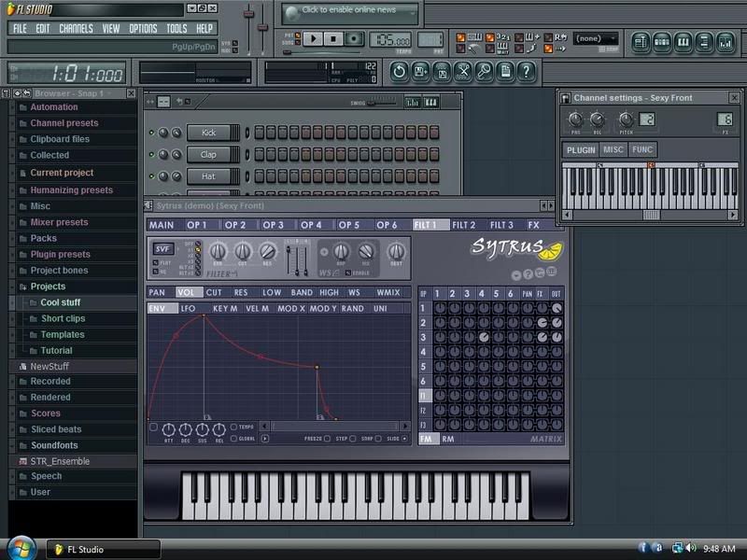Open the Playlist window using the toolbar icon
Viewport: 747px width, 560px height.
pos(641,43)
